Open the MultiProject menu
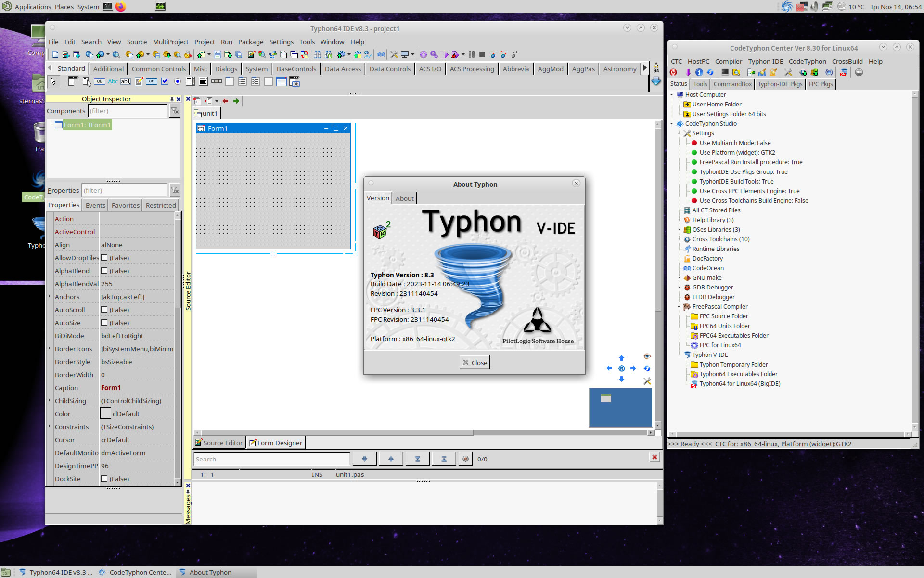This screenshot has width=924, height=578. pyautogui.click(x=170, y=42)
